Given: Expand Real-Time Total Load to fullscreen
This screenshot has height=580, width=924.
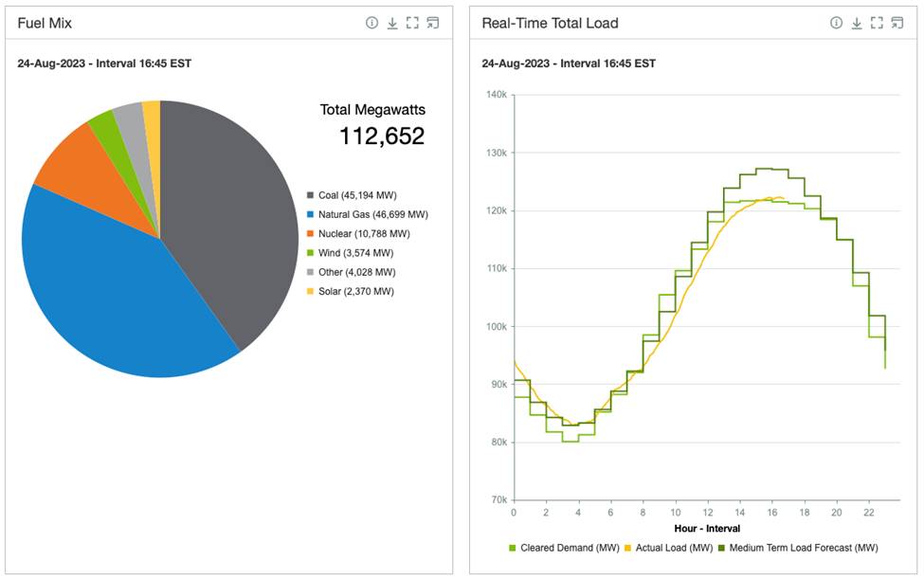Looking at the screenshot, I should point(877,23).
